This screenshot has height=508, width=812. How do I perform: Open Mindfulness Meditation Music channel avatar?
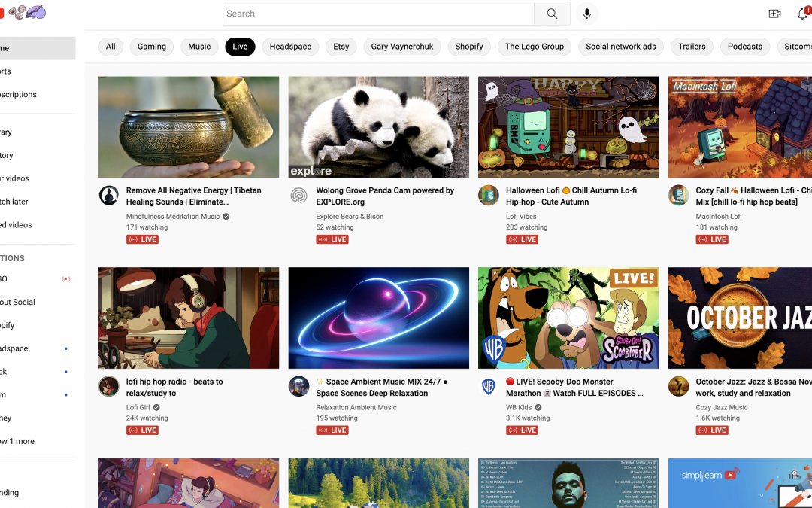point(109,196)
